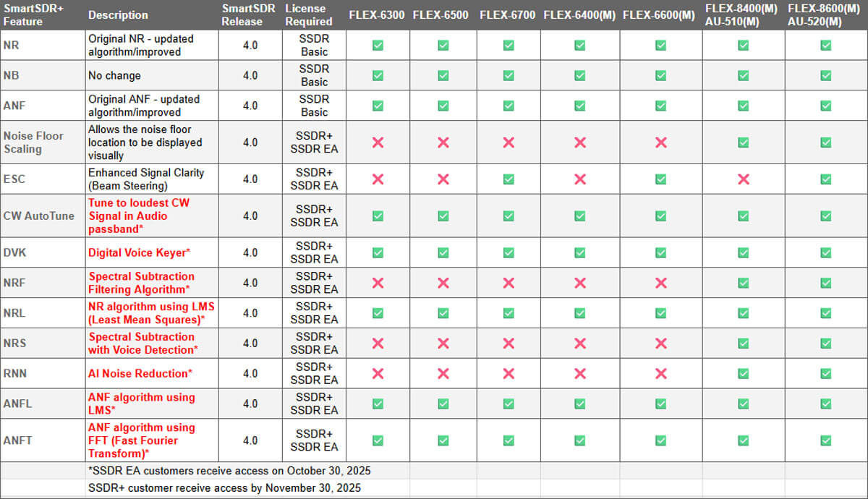
Task: Click the 'SSDR Basic' license cell for ANF
Action: (314, 106)
